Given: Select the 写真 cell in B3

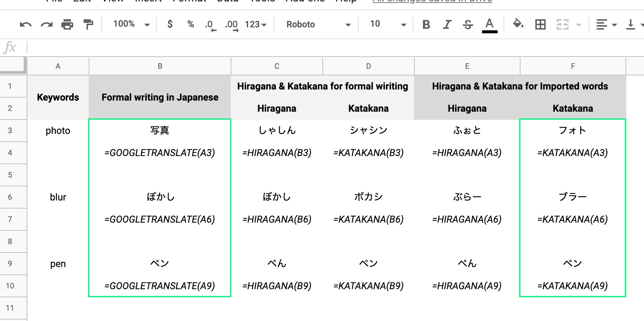Looking at the screenshot, I should [x=160, y=131].
